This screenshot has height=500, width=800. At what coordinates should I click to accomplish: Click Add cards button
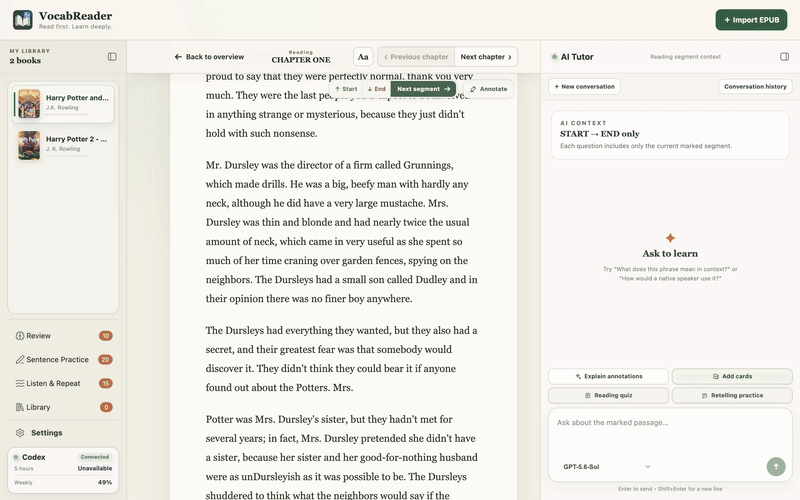[x=732, y=377]
